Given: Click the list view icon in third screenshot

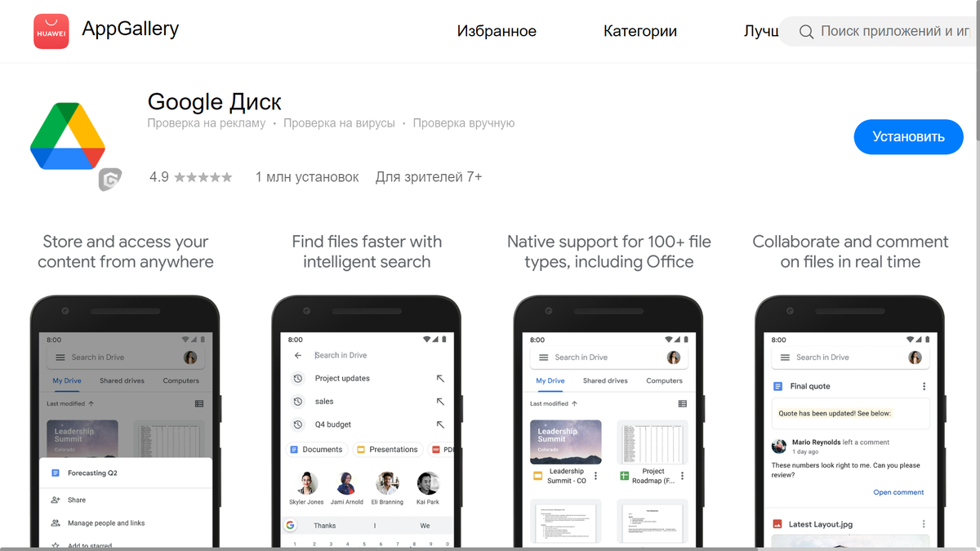Looking at the screenshot, I should pos(682,404).
